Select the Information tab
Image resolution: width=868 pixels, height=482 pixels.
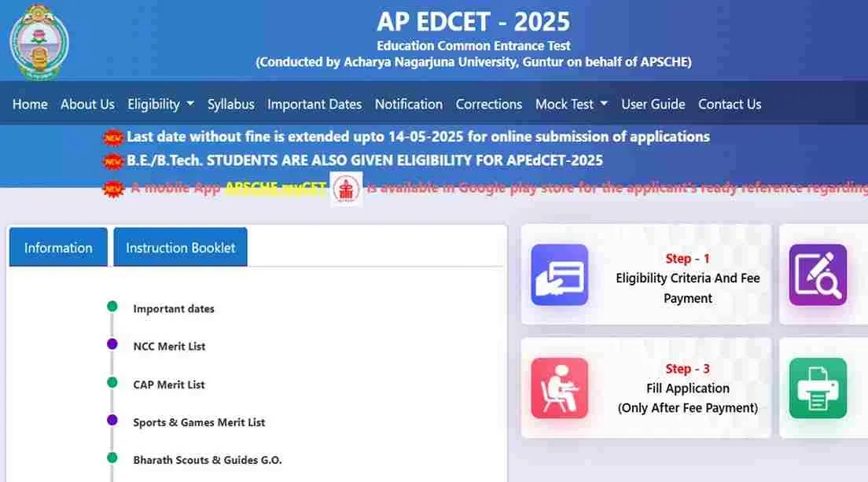click(x=58, y=248)
